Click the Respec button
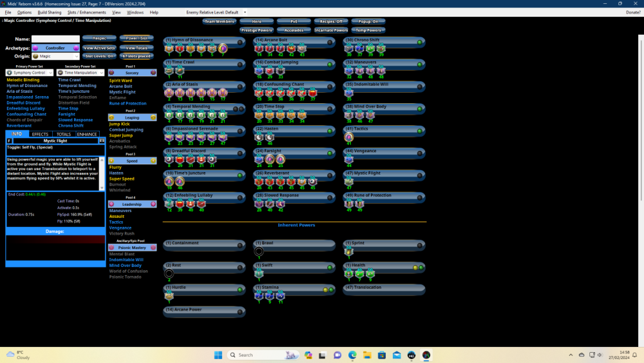This screenshot has width=644, height=363. pyautogui.click(x=99, y=38)
